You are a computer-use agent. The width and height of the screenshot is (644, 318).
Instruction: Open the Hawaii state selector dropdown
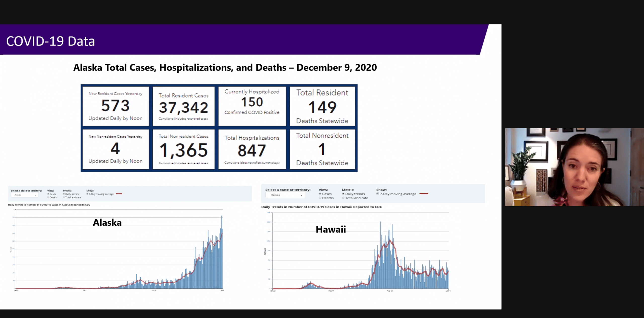pos(286,195)
